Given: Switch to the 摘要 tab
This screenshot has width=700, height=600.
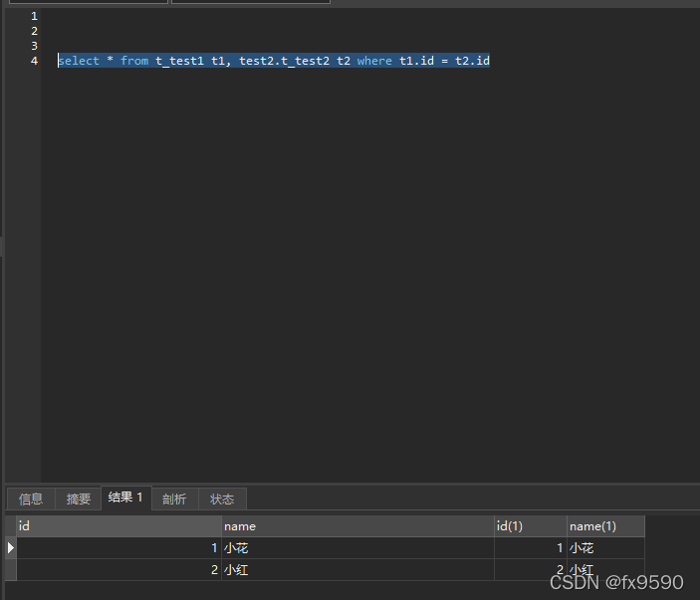Looking at the screenshot, I should tap(79, 499).
